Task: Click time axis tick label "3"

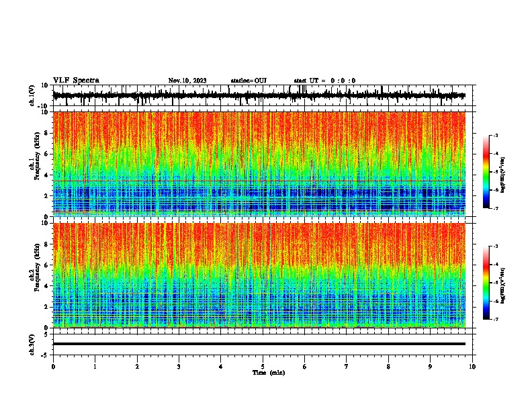Action: click(x=179, y=367)
